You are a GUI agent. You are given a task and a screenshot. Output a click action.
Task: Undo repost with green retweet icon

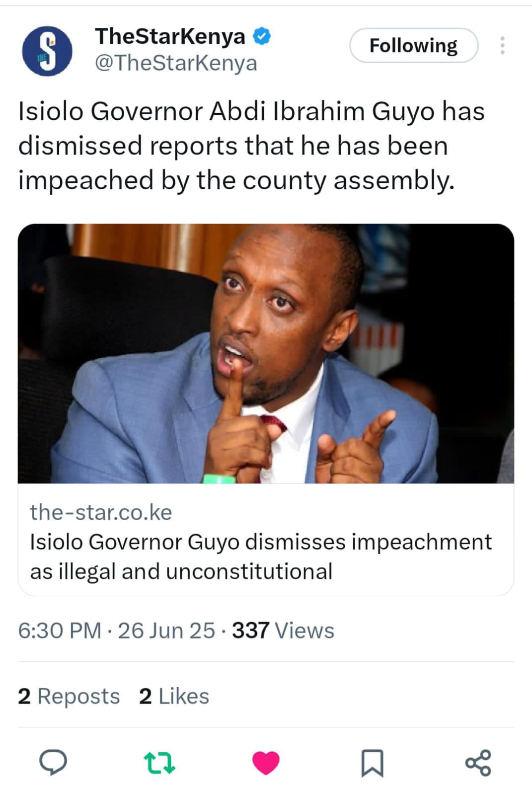click(159, 763)
